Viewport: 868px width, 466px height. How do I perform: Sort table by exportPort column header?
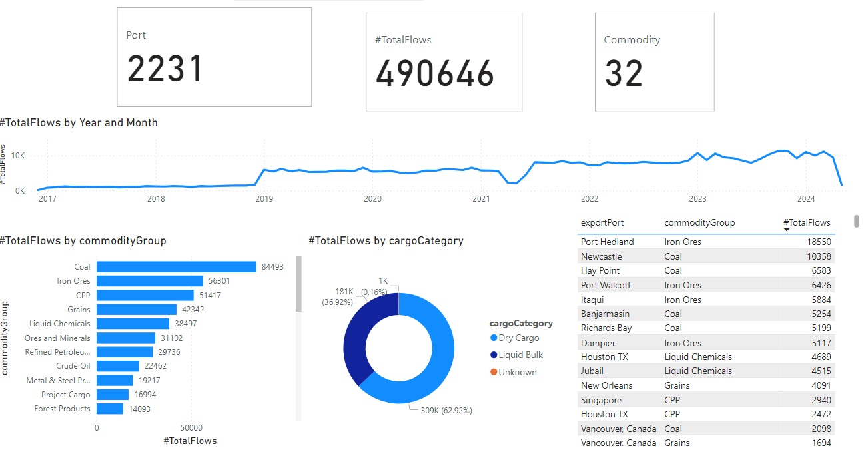coord(602,223)
